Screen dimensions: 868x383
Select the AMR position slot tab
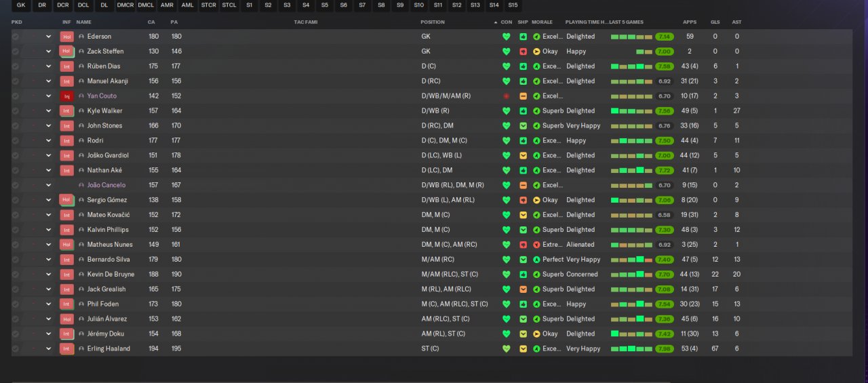point(167,5)
